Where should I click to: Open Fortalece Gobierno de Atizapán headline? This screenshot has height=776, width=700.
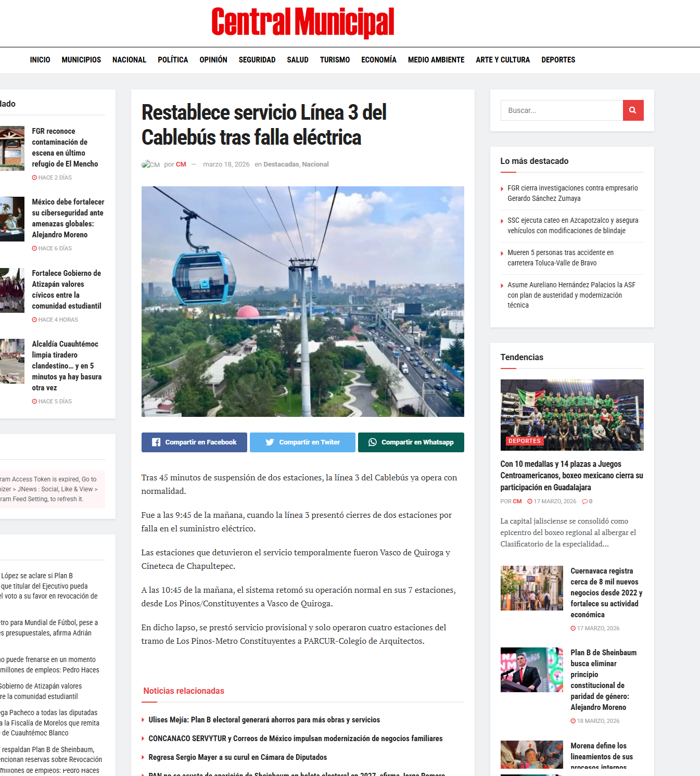[x=67, y=290]
